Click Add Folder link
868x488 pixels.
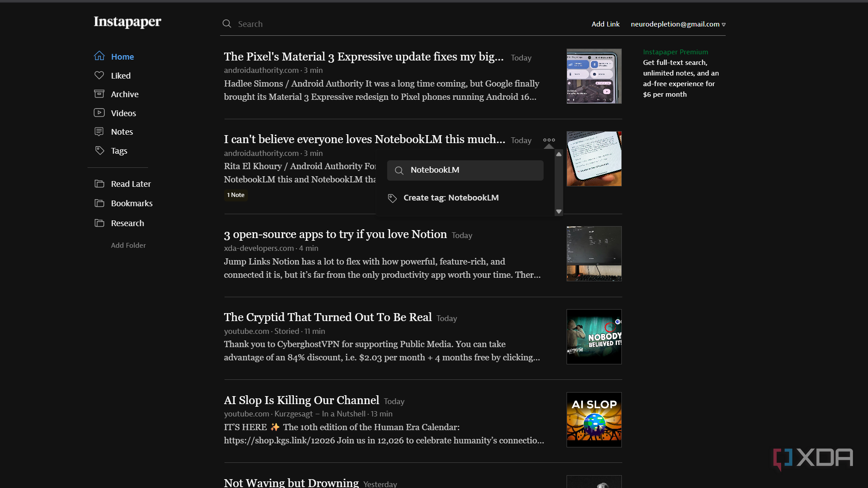[128, 245]
